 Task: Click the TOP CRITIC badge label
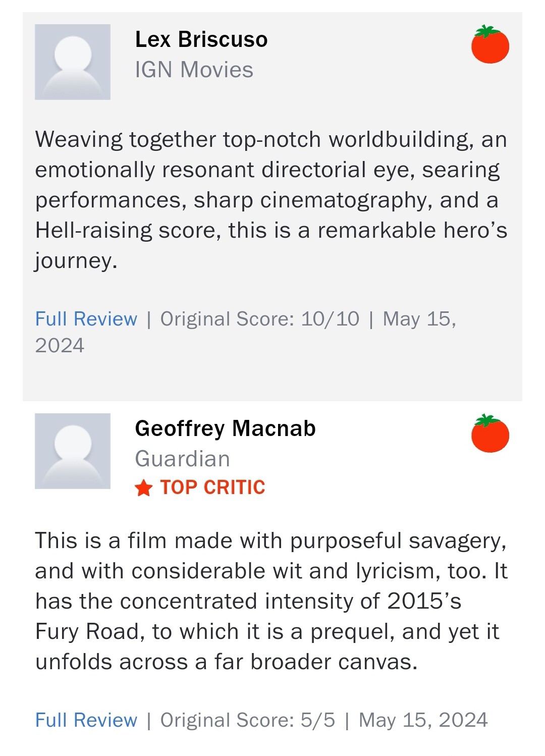(x=212, y=488)
